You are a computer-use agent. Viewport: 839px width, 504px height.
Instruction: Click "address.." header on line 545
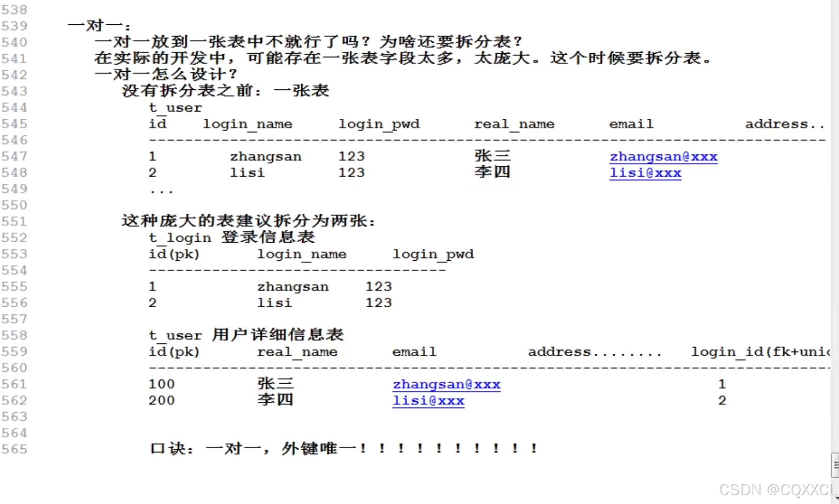click(x=785, y=124)
